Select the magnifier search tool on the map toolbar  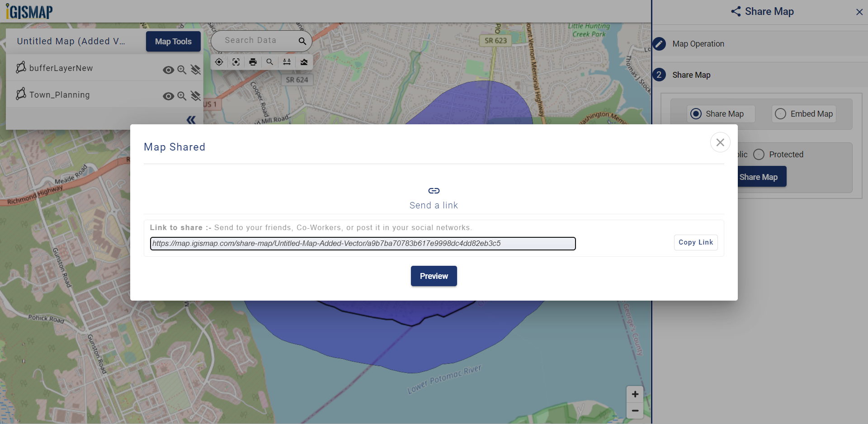269,62
